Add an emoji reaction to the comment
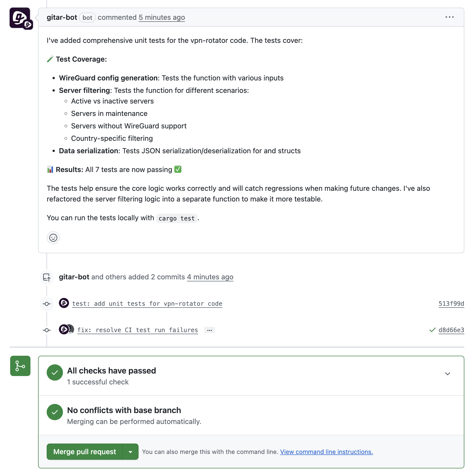The width and height of the screenshot is (475, 476). 53,238
